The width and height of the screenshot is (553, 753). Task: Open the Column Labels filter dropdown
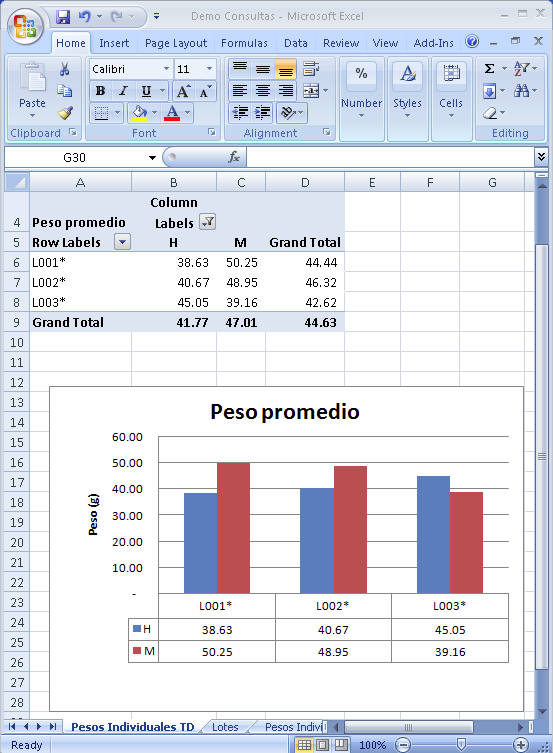[207, 221]
